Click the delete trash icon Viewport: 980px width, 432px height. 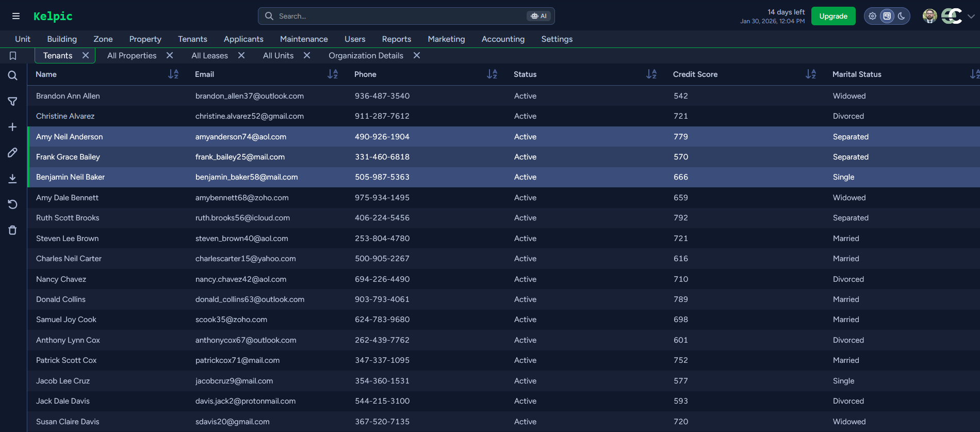[13, 230]
